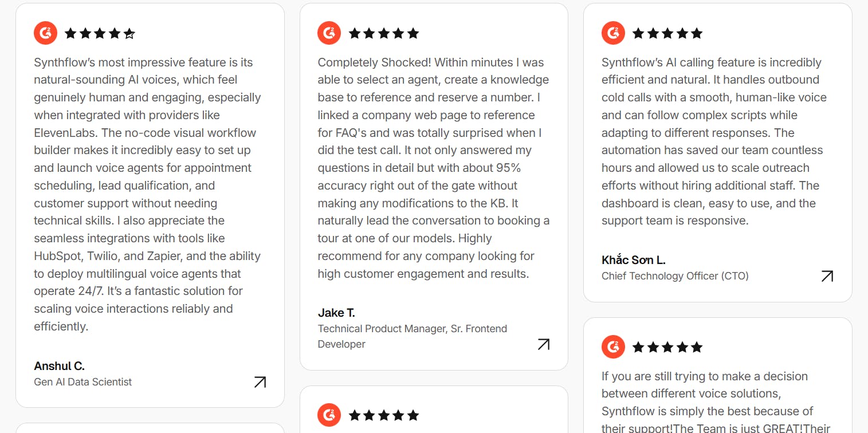868x433 pixels.
Task: Click the G2 logo below Jake T.'s card
Action: tap(329, 415)
